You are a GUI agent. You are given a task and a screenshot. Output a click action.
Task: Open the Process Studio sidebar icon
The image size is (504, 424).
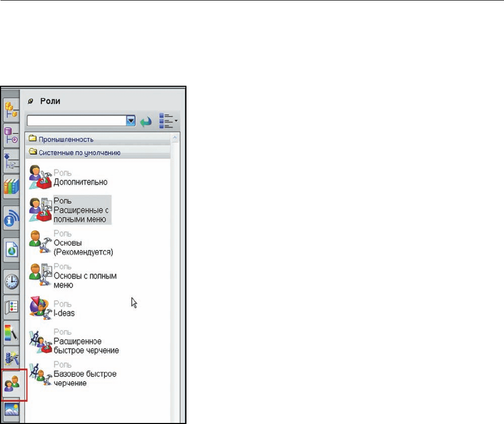click(11, 358)
